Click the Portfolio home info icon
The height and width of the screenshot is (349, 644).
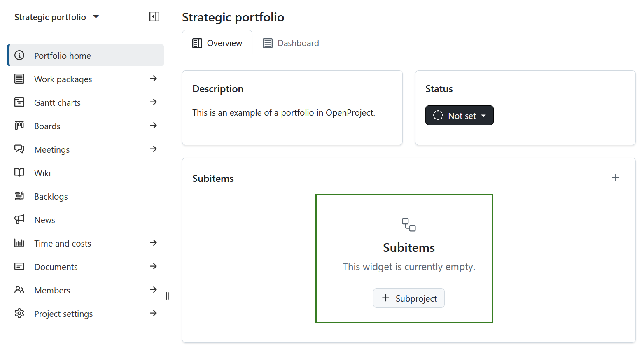coord(19,55)
